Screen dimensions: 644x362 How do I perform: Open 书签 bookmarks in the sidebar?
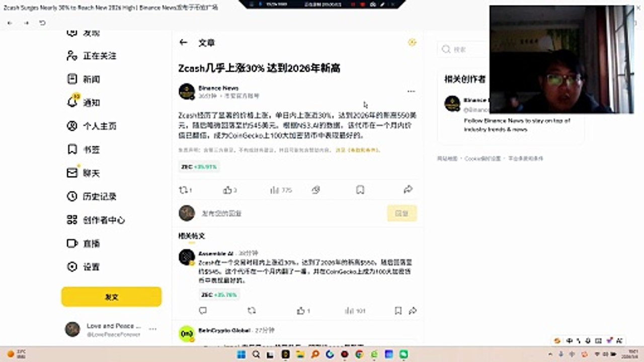[84, 149]
